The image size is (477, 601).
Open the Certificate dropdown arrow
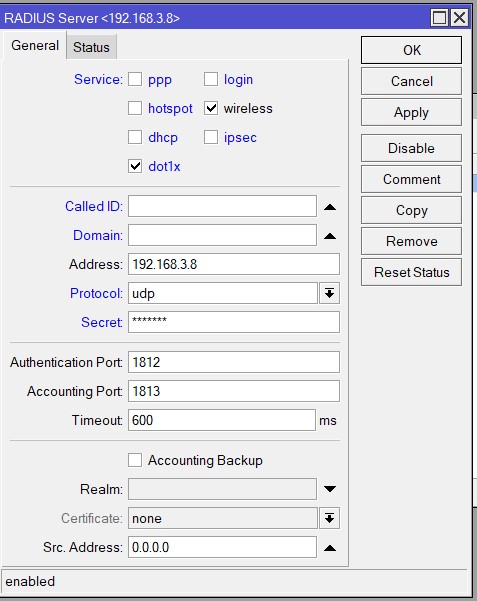[329, 518]
